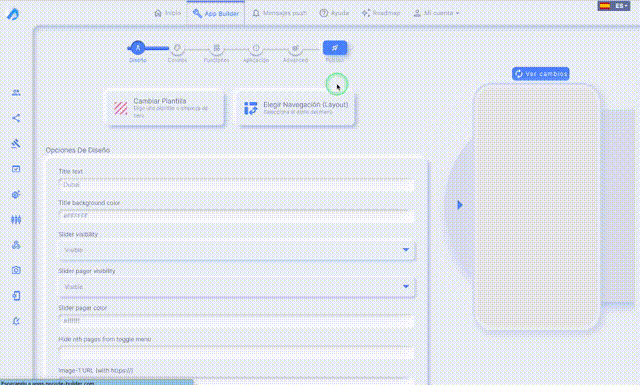Click the Publicar step label
640x385 pixels.
tap(335, 60)
